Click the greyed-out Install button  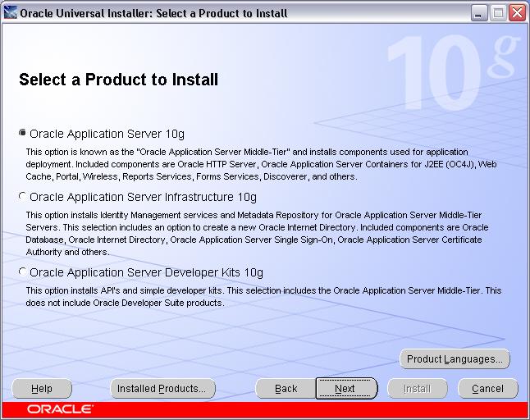(x=417, y=388)
